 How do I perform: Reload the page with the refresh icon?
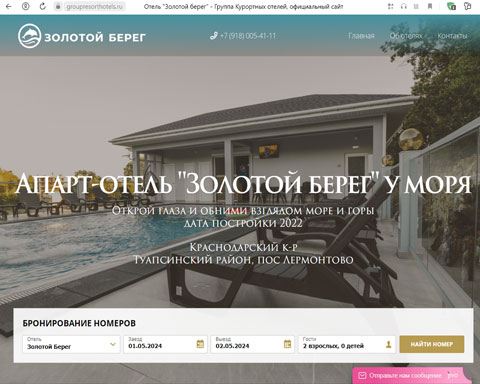point(43,6)
